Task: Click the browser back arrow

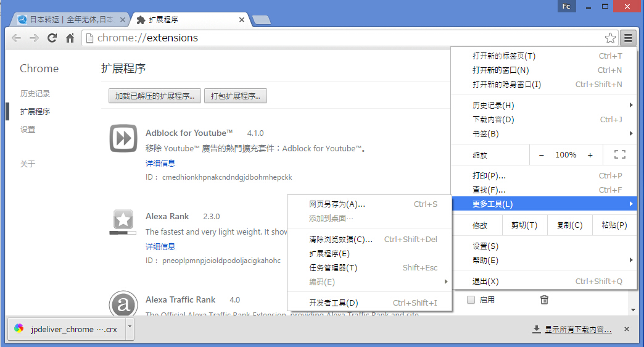Action: pos(17,38)
